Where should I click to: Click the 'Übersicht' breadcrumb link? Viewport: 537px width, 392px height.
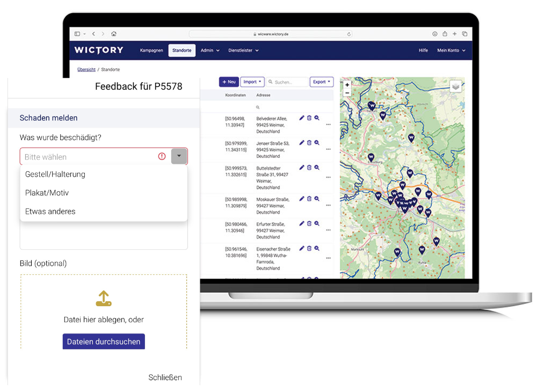[86, 70]
